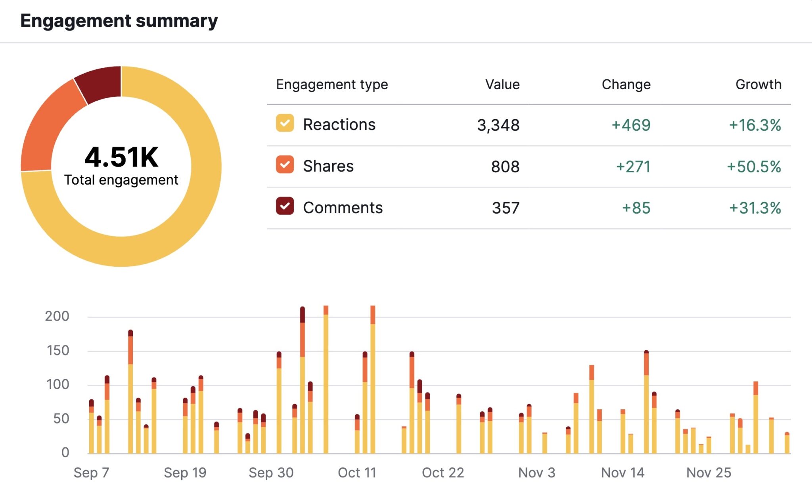812x504 pixels.
Task: Select the Shares row label
Action: (328, 166)
